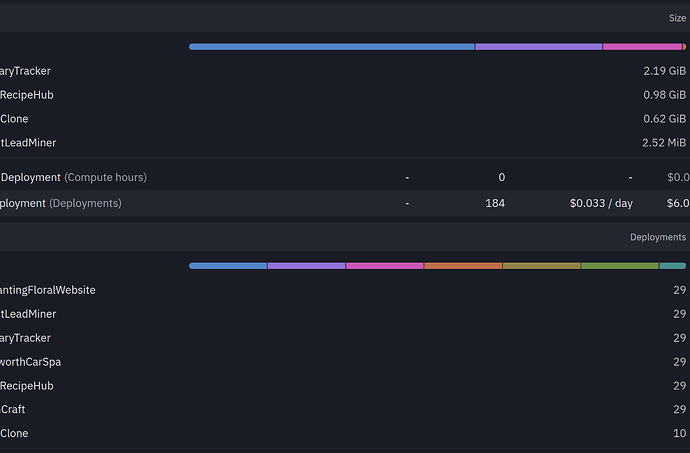Click the 2.19 GiB size value
Viewport: 690px width, 453px height.
664,71
